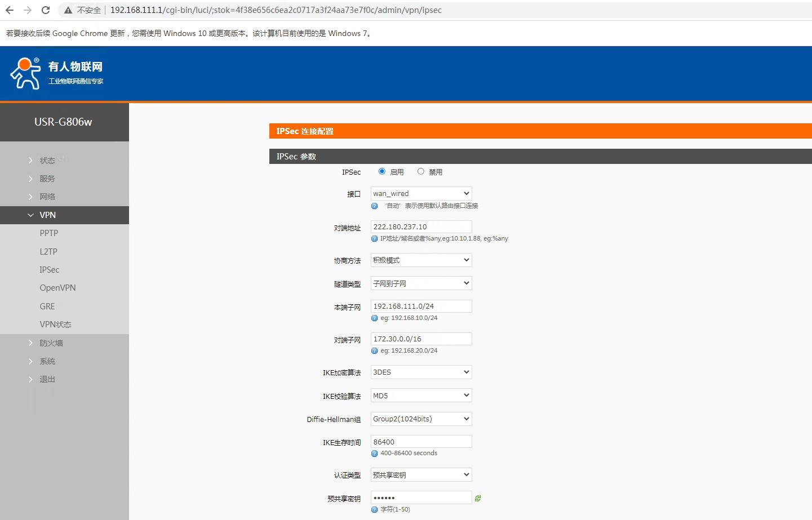Open the wan_wired interface dropdown
The image size is (812, 520).
tap(421, 193)
